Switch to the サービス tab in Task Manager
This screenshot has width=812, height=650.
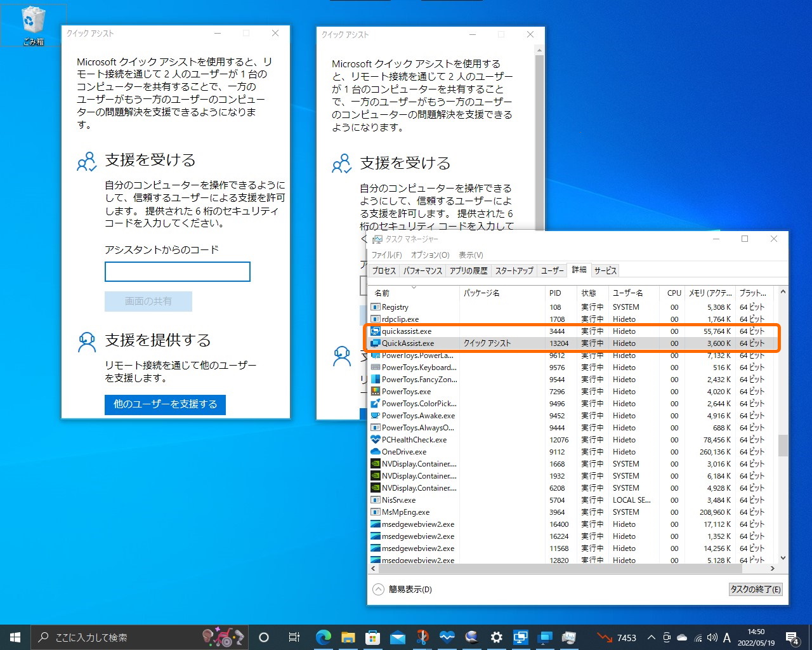(x=605, y=270)
